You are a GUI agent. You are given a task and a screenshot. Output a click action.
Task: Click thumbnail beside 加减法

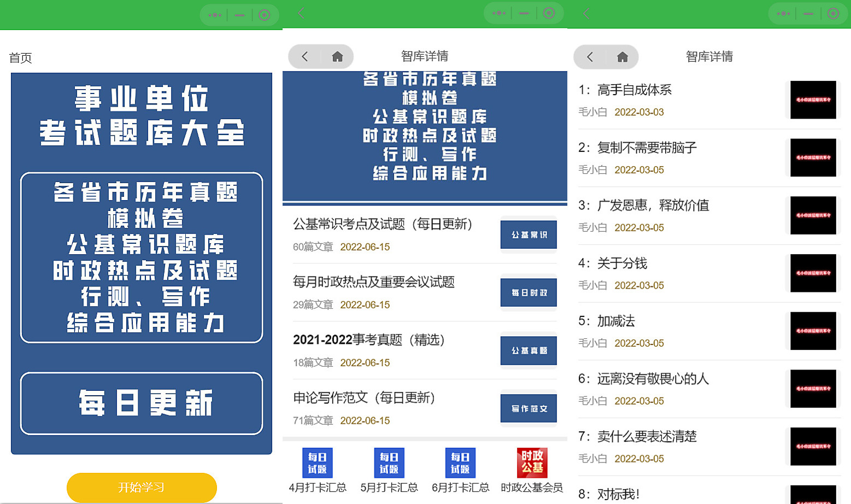click(813, 331)
